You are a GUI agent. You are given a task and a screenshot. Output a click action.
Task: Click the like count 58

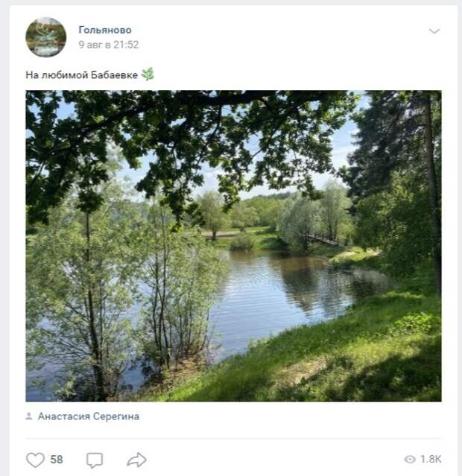pos(57,460)
